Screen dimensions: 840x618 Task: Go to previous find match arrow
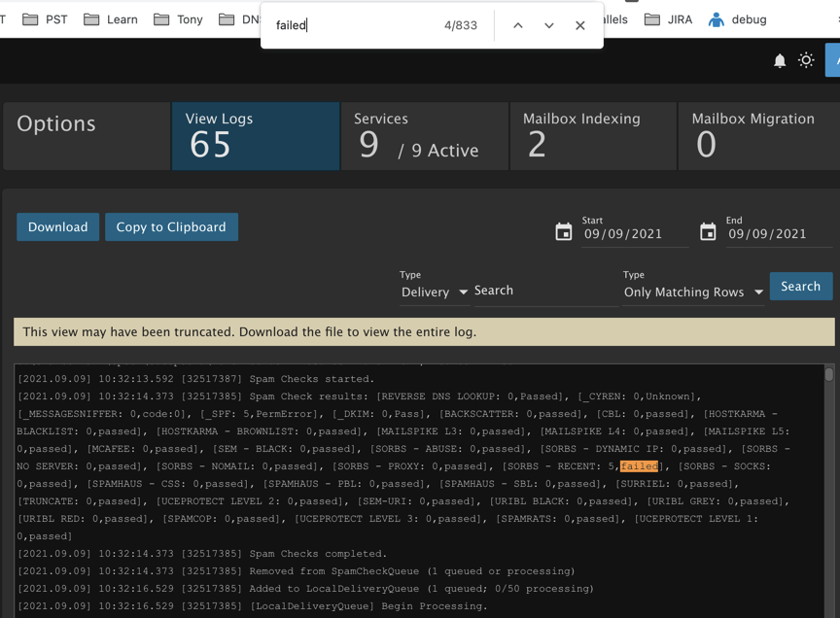[518, 25]
